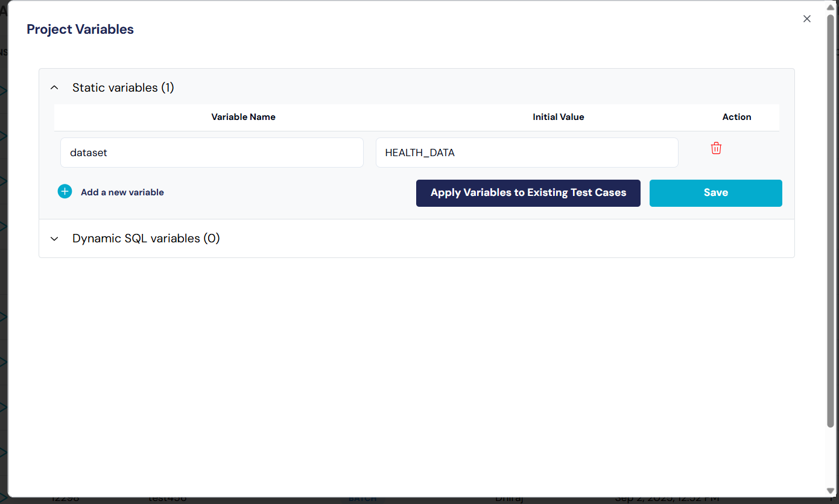
Task: Expand the Dynamic SQL variables chevron
Action: (x=54, y=239)
